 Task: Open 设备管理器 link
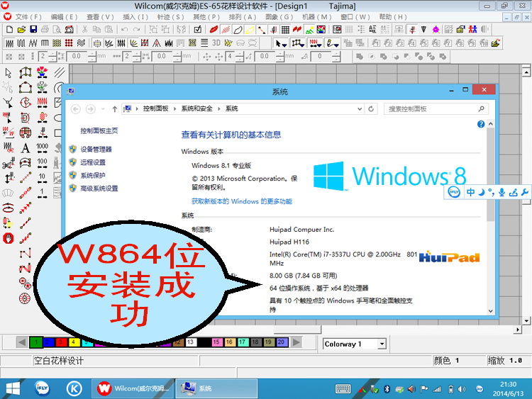tap(96, 149)
